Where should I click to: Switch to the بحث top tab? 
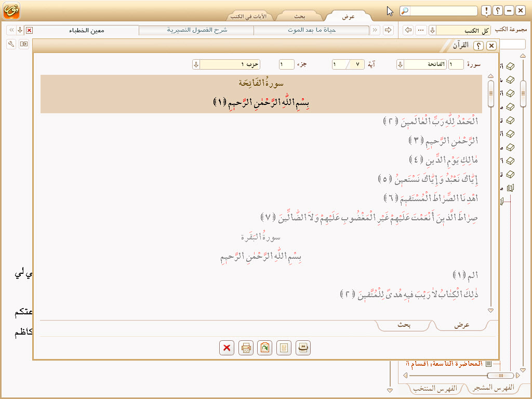click(x=300, y=16)
